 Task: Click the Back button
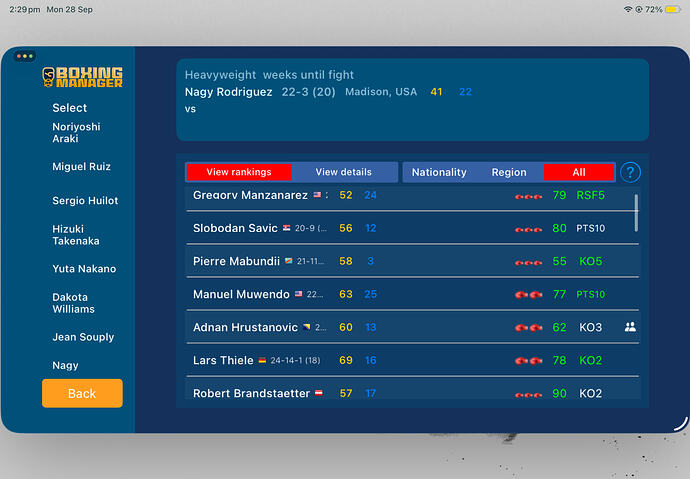(x=82, y=393)
